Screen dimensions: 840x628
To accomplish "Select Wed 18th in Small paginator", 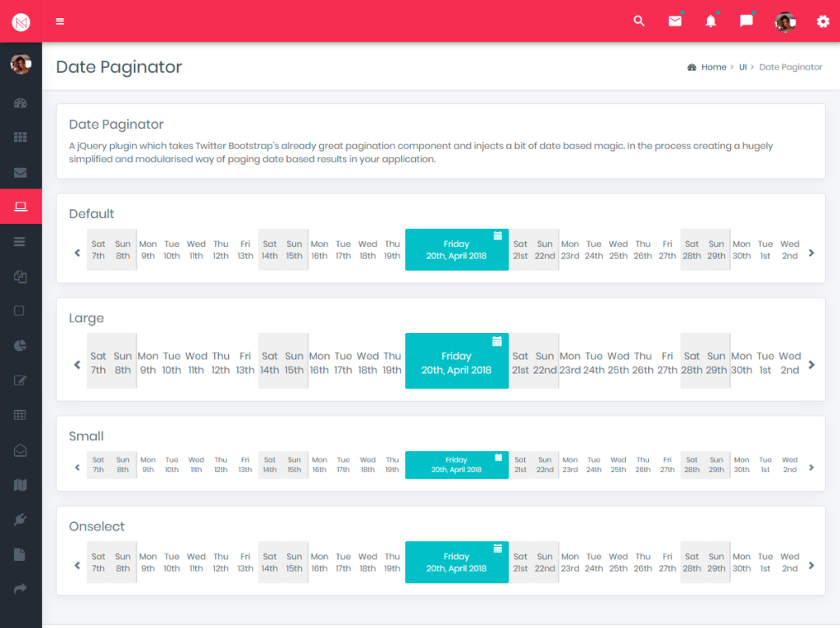I will pyautogui.click(x=367, y=465).
